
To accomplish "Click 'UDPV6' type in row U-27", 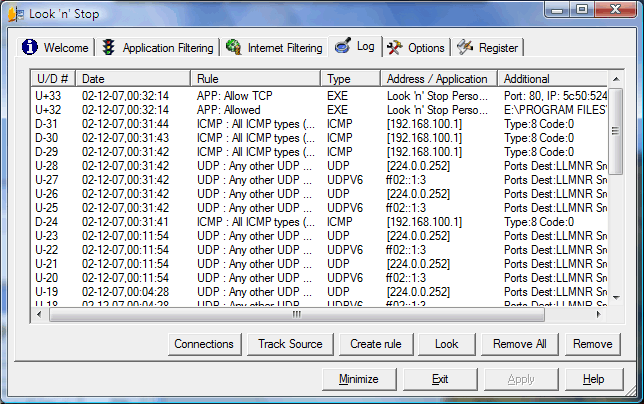I will coord(345,179).
